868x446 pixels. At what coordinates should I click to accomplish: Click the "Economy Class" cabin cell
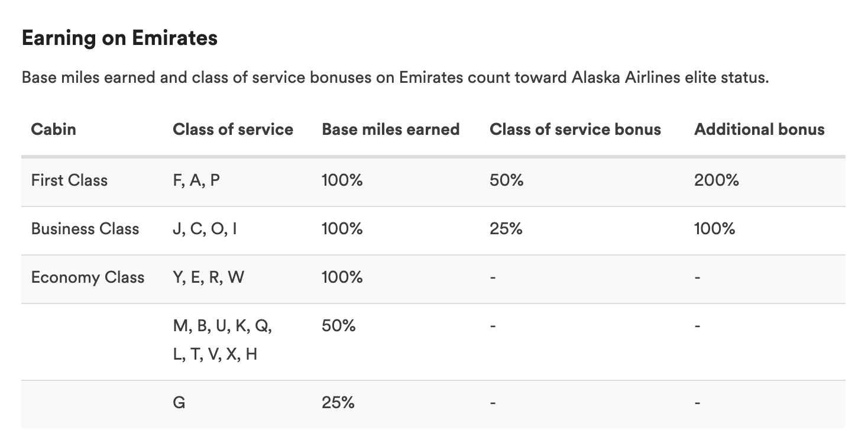pos(88,277)
